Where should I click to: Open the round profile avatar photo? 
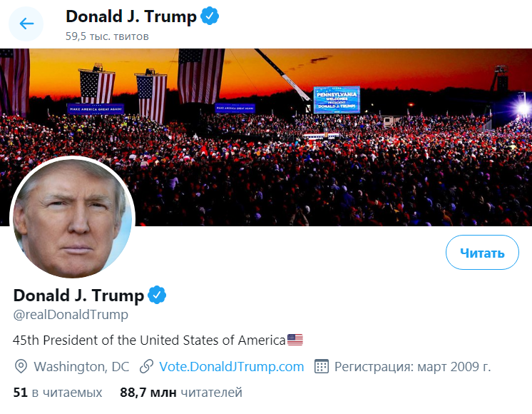(x=72, y=218)
